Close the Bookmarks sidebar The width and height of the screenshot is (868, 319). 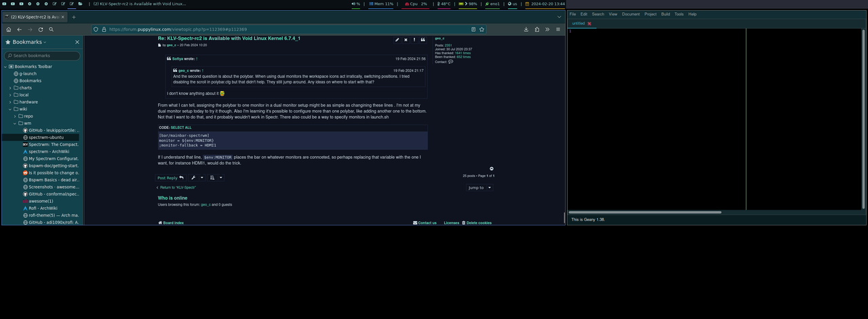(77, 42)
